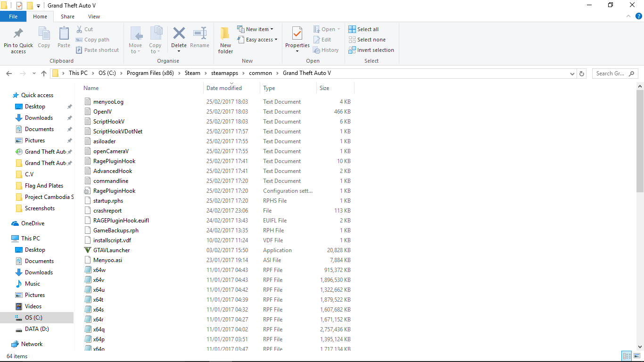644x362 pixels.
Task: Open Network in navigation pane
Action: tap(32, 344)
